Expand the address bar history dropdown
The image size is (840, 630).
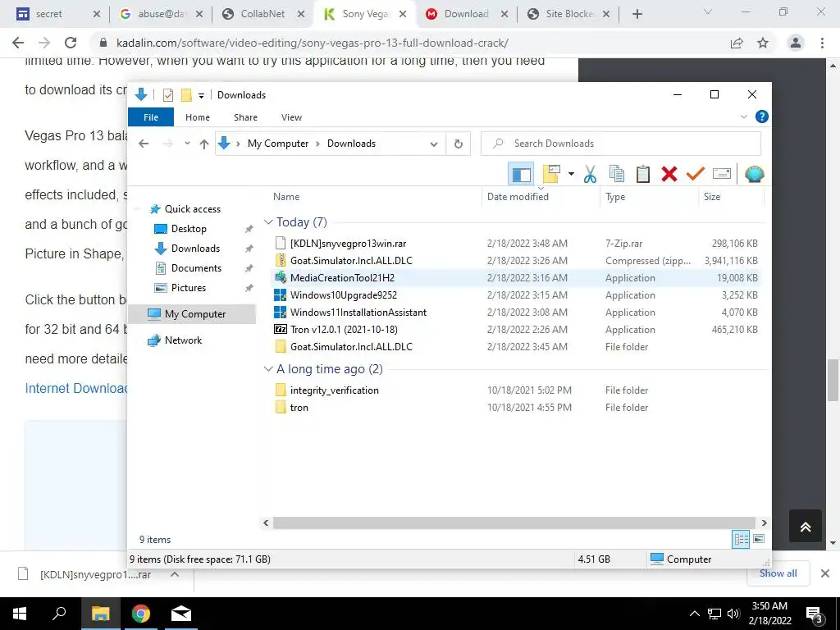[x=434, y=144]
